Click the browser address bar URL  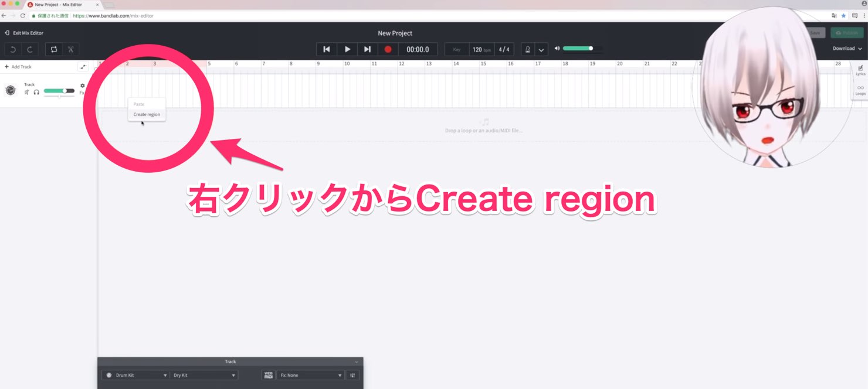[x=113, y=16]
